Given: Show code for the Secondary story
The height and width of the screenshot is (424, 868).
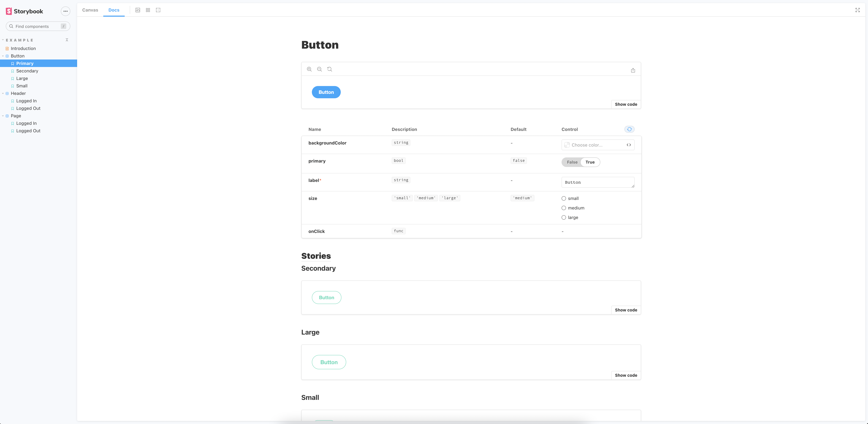Looking at the screenshot, I should [x=626, y=310].
